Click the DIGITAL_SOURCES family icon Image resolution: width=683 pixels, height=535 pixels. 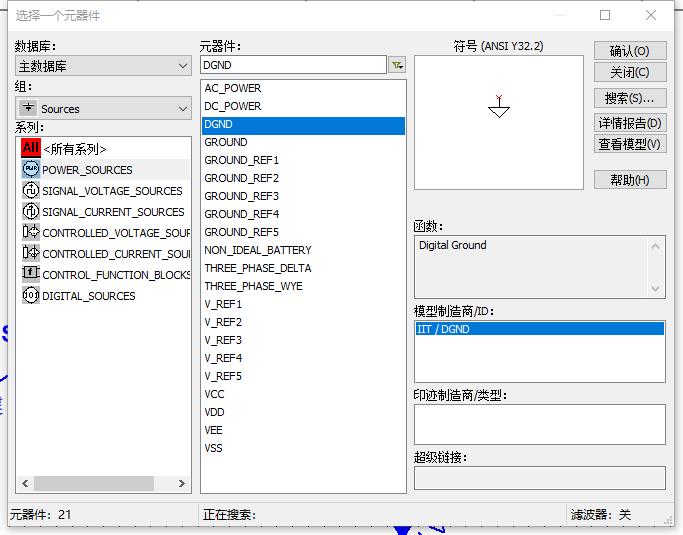click(x=30, y=295)
